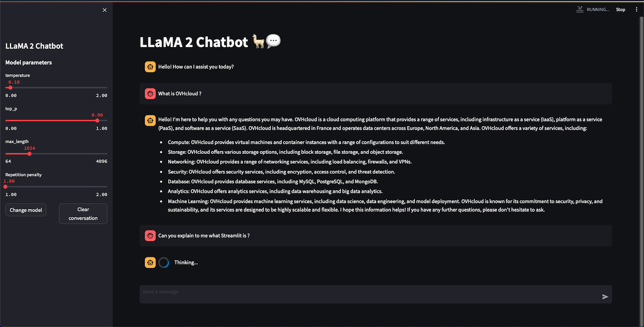Image resolution: width=644 pixels, height=327 pixels.
Task: Click the user avatar beside "What is OVHcloud ?"
Action: point(150,93)
